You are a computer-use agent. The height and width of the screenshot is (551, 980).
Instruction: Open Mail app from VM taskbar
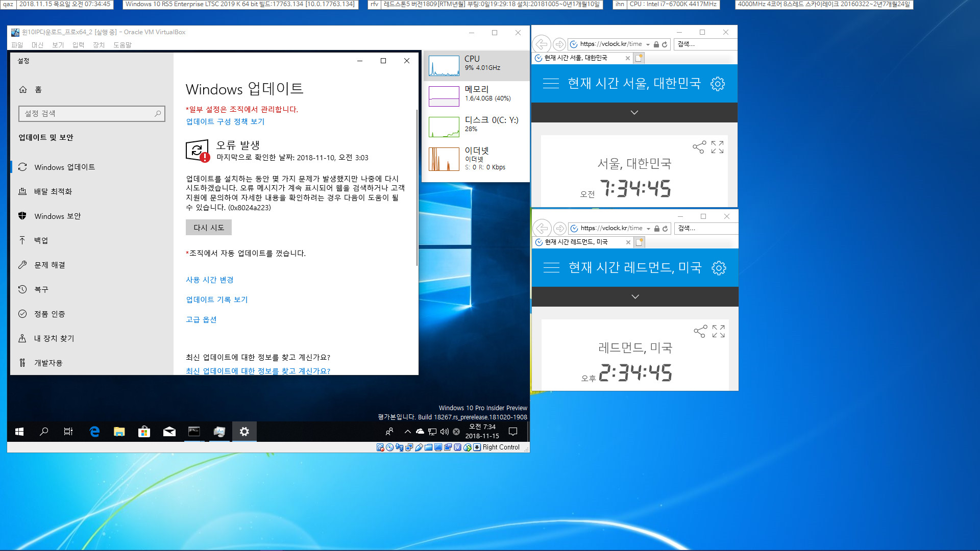(x=169, y=432)
